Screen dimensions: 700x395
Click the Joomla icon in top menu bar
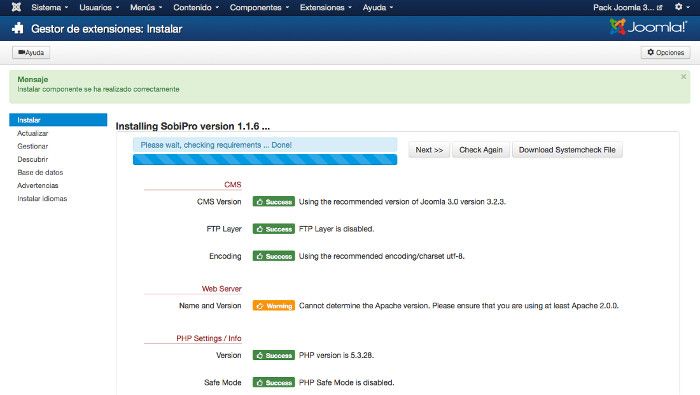click(16, 7)
